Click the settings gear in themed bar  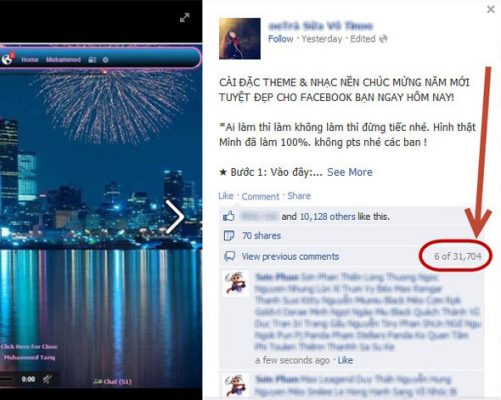[105, 60]
